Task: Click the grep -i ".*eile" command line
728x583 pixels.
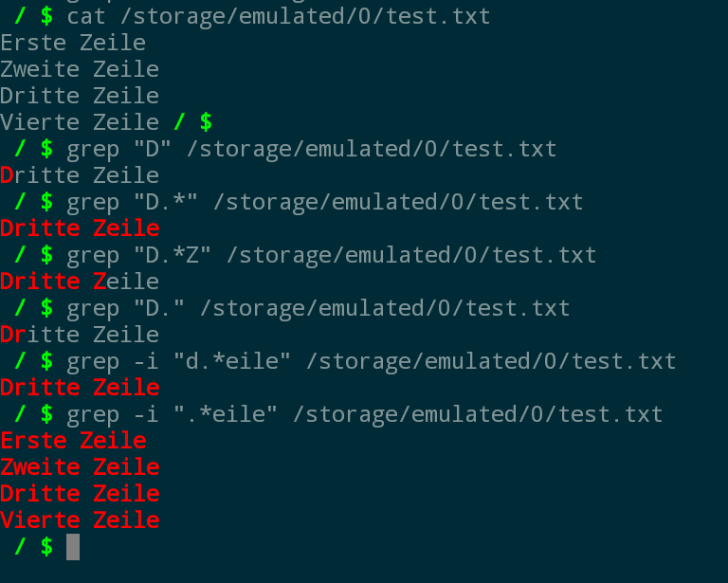Action: click(x=365, y=414)
